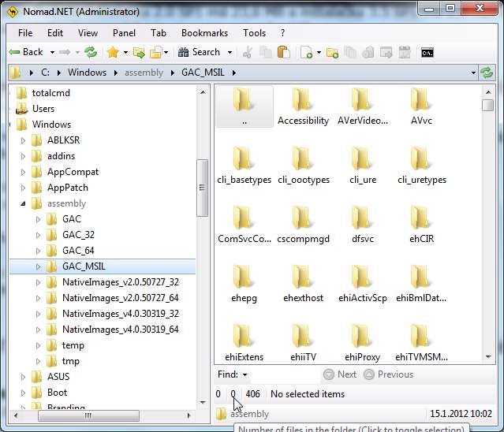Select the dfsvc folder

click(x=362, y=225)
